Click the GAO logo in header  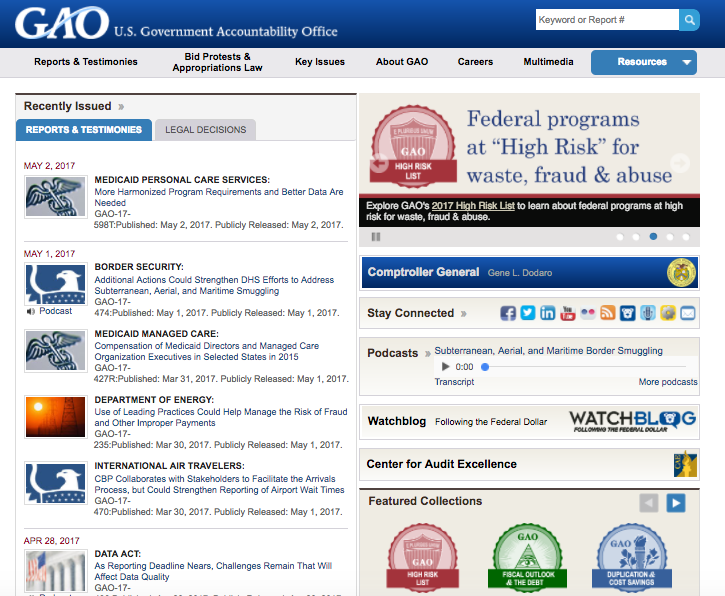pyautogui.click(x=62, y=23)
